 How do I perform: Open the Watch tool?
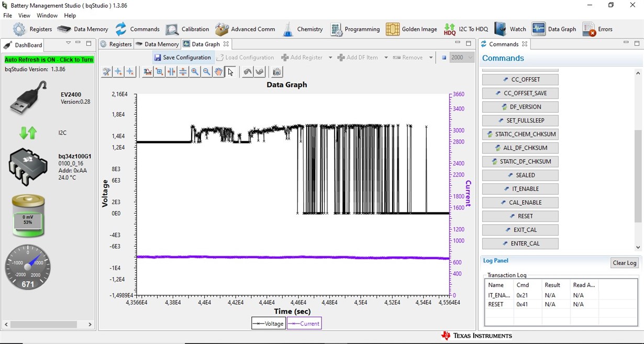pos(510,29)
